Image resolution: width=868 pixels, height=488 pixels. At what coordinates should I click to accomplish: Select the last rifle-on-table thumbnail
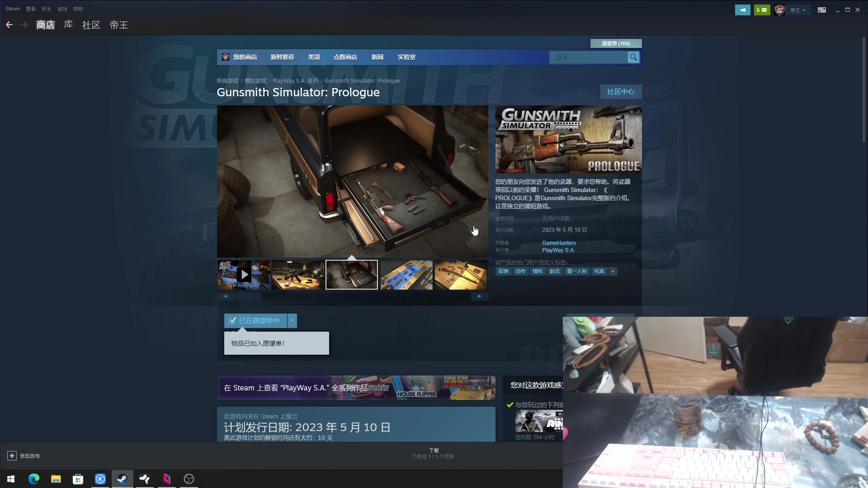(461, 275)
